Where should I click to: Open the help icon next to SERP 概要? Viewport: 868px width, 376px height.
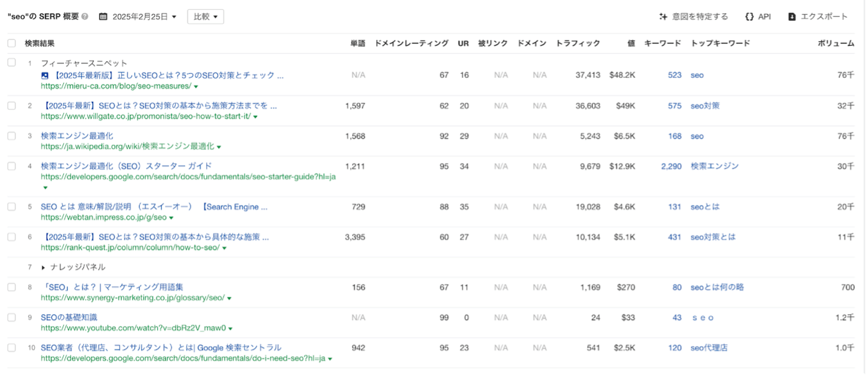pyautogui.click(x=85, y=17)
